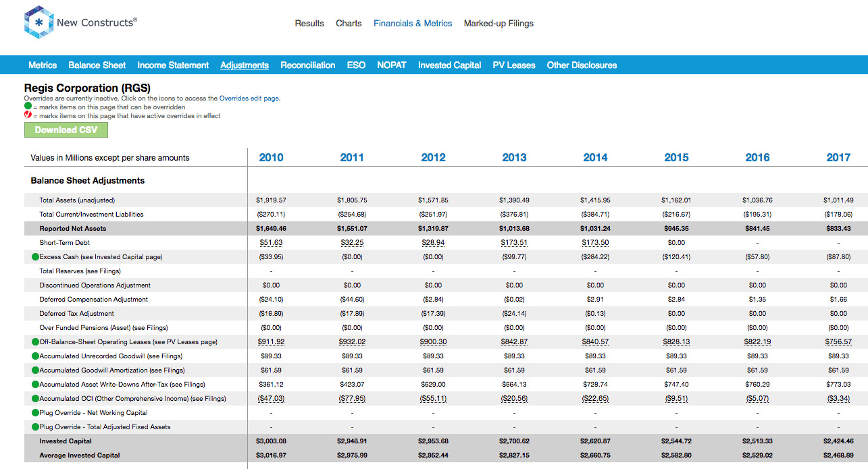
Task: Click override icon for Plug Override Net Working Capital
Action: click(35, 413)
